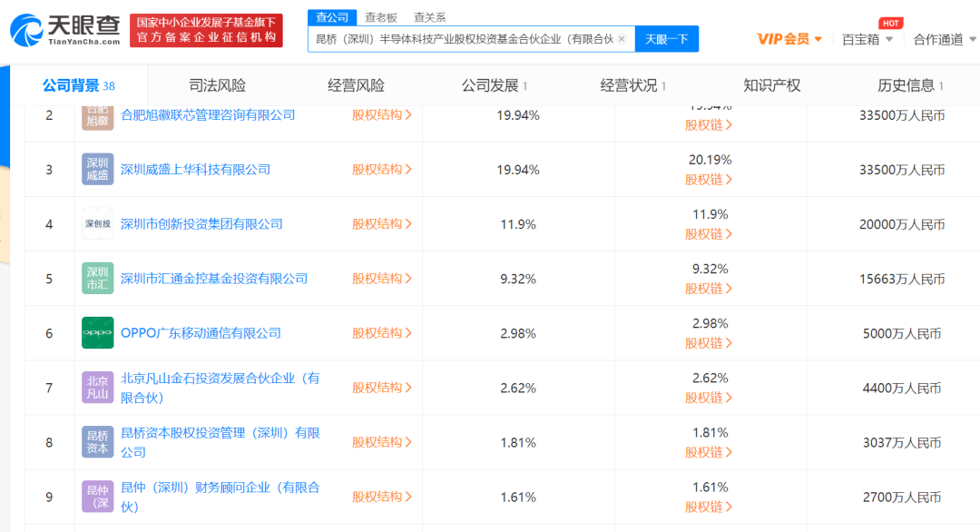Expand 股权结构 for 昆仲（深圳）财务顾问
The width and height of the screenshot is (980, 532).
(x=381, y=497)
